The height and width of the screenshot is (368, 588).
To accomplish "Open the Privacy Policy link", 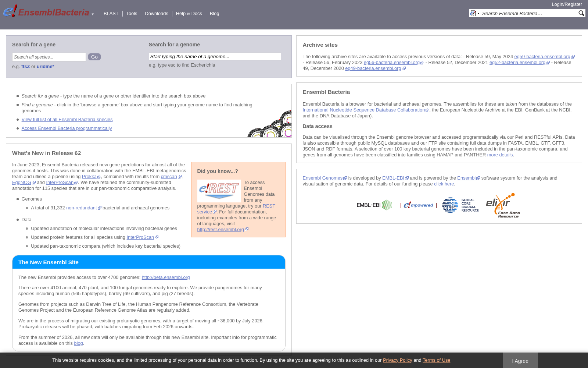I will coord(397,360).
